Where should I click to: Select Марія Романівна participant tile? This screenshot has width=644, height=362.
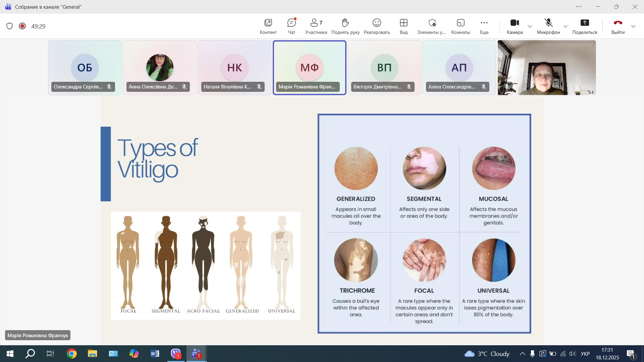pos(309,68)
